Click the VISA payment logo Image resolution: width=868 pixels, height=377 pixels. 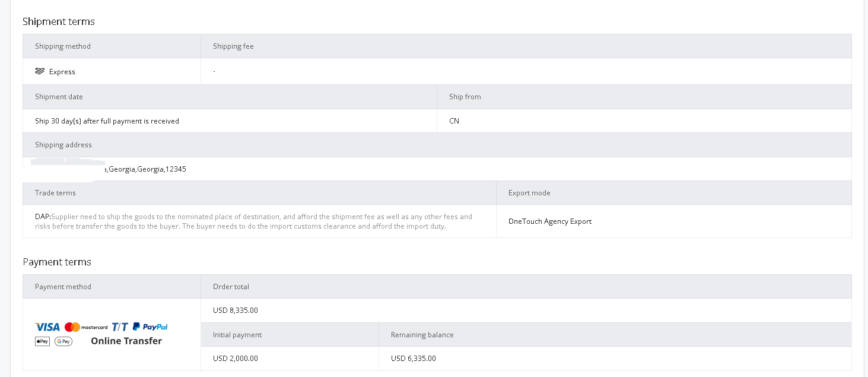pyautogui.click(x=47, y=327)
